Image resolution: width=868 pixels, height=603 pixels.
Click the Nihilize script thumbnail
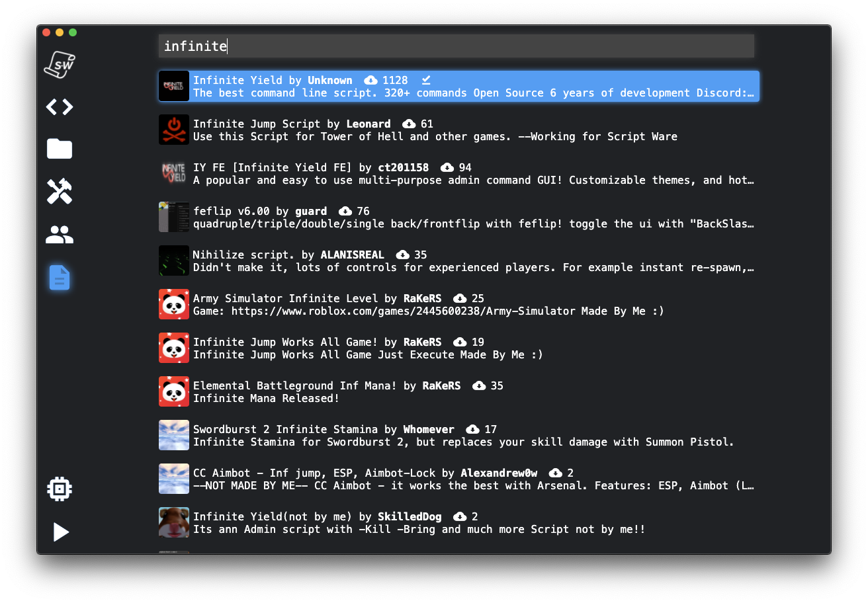(x=174, y=261)
